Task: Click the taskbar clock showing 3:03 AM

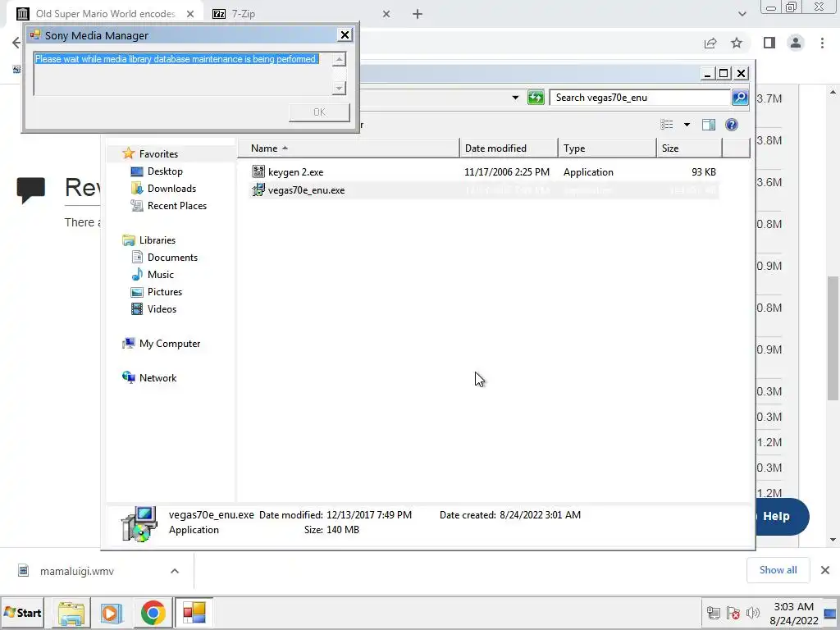Action: click(794, 614)
